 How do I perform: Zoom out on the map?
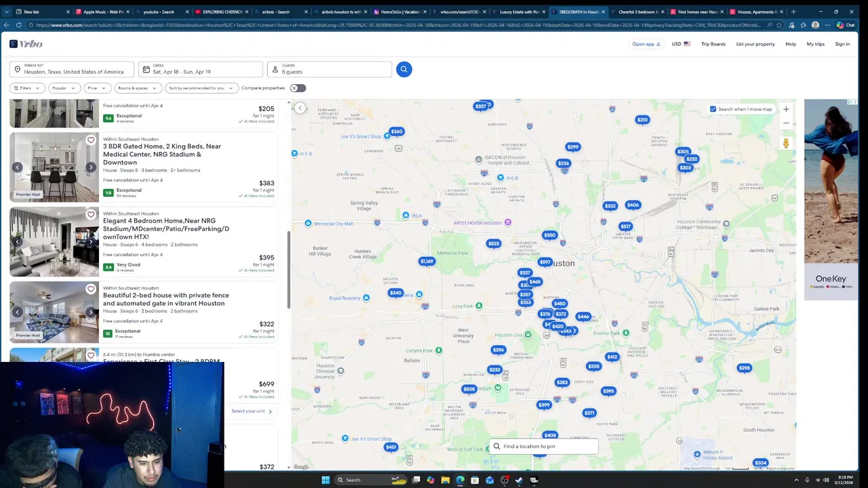(786, 123)
